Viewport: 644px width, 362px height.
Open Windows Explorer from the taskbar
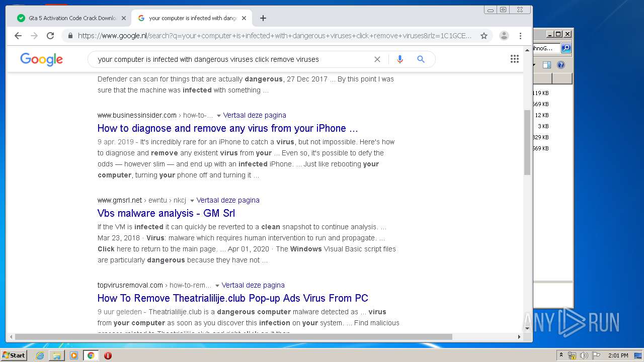[57, 355]
